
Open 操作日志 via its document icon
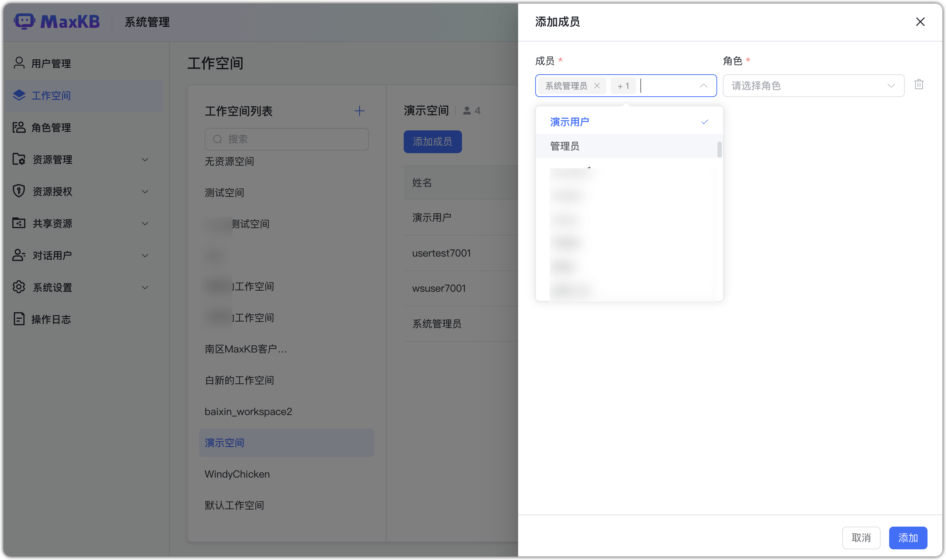(x=18, y=319)
